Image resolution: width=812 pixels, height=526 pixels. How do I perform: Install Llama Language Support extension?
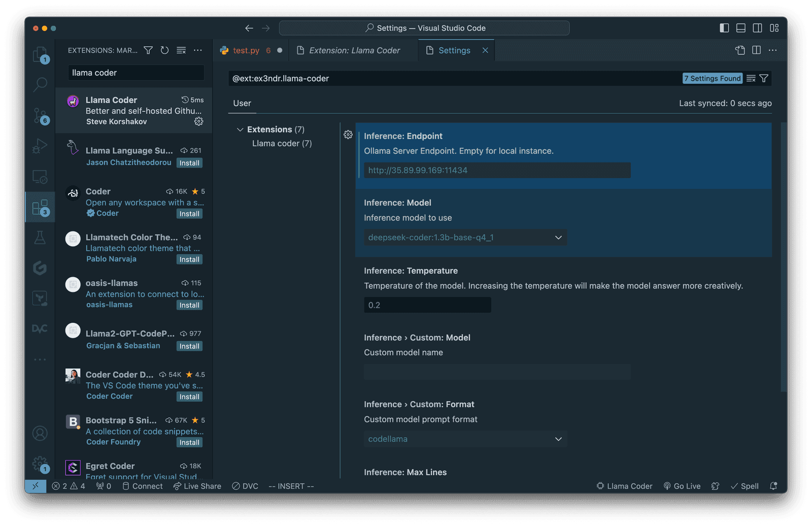click(189, 163)
